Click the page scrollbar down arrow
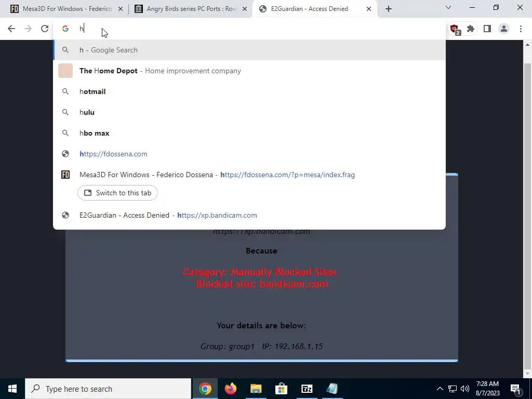 [x=527, y=373]
